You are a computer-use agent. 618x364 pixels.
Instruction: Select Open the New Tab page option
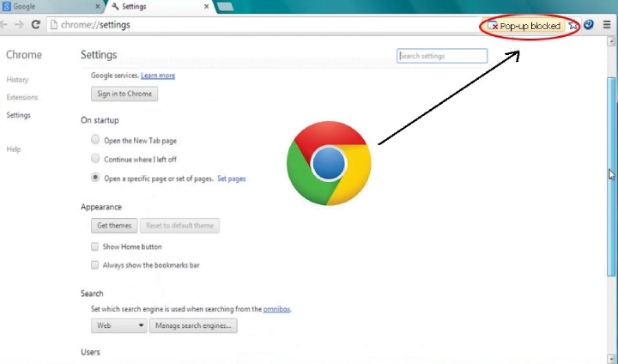click(x=95, y=139)
